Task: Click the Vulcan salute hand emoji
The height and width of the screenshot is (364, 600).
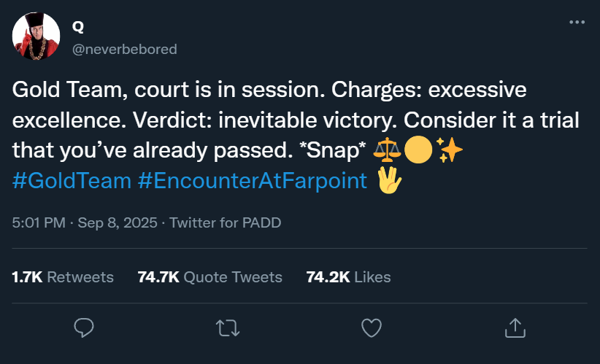Action: pos(388,180)
